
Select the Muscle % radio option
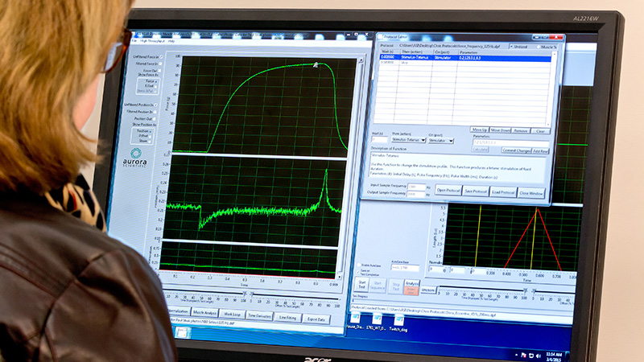coord(539,47)
